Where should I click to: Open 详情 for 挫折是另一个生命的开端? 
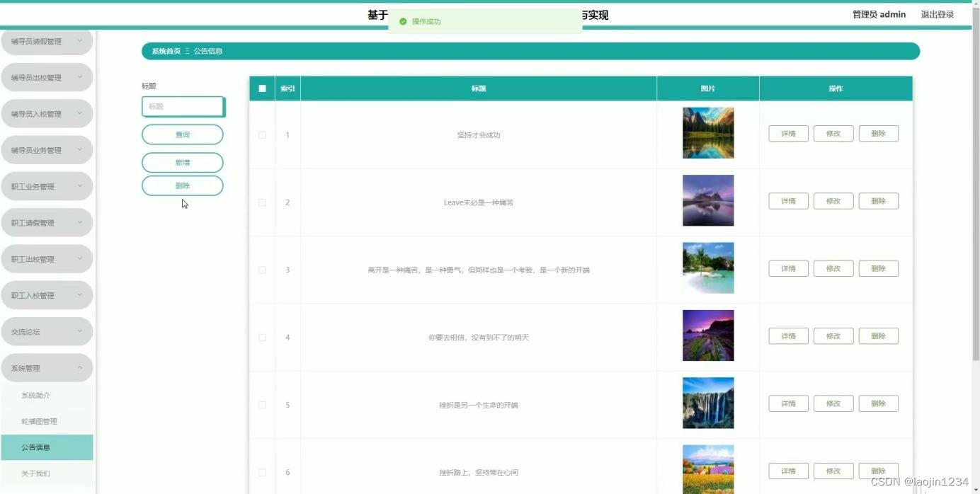point(788,403)
